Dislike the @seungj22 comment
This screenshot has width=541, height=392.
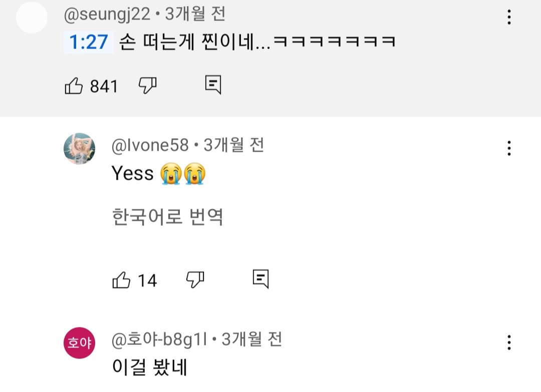point(147,86)
